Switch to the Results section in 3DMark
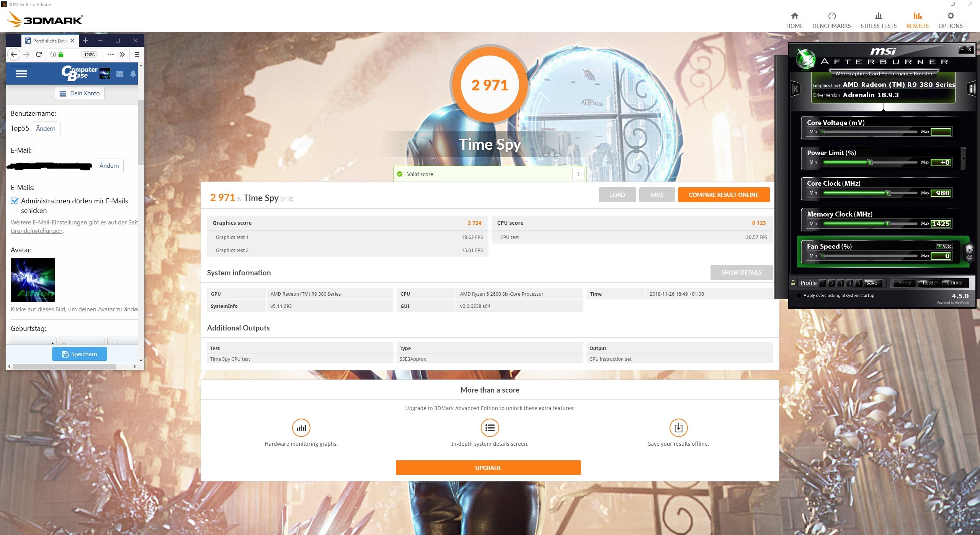This screenshot has width=980, height=535. click(x=917, y=20)
